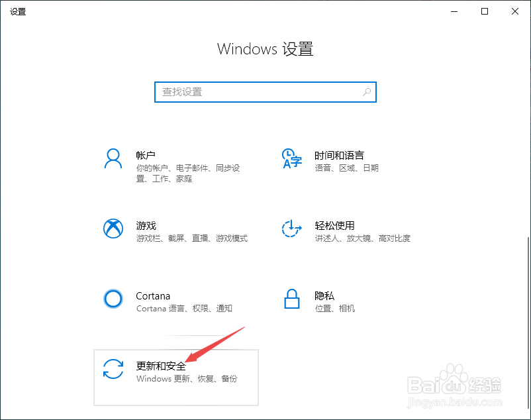Open the 时间和语言 settings title
The height and width of the screenshot is (420, 531).
click(x=340, y=155)
